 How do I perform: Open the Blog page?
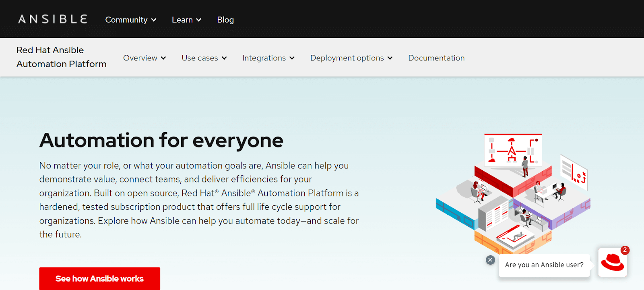225,20
